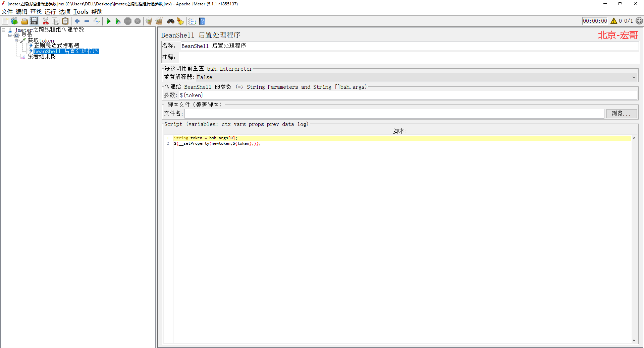Collapse the jmeter之跨线程组传递参数 test plan node
Image resolution: width=644 pixels, height=348 pixels.
pos(4,30)
